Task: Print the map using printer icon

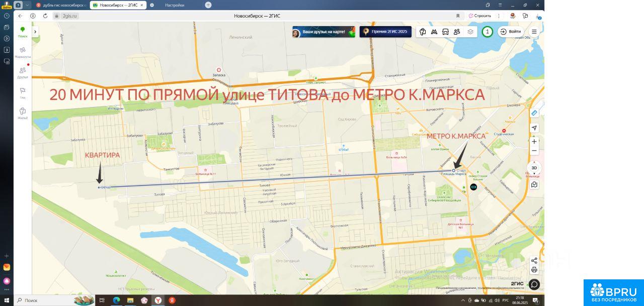Action: (x=534, y=270)
